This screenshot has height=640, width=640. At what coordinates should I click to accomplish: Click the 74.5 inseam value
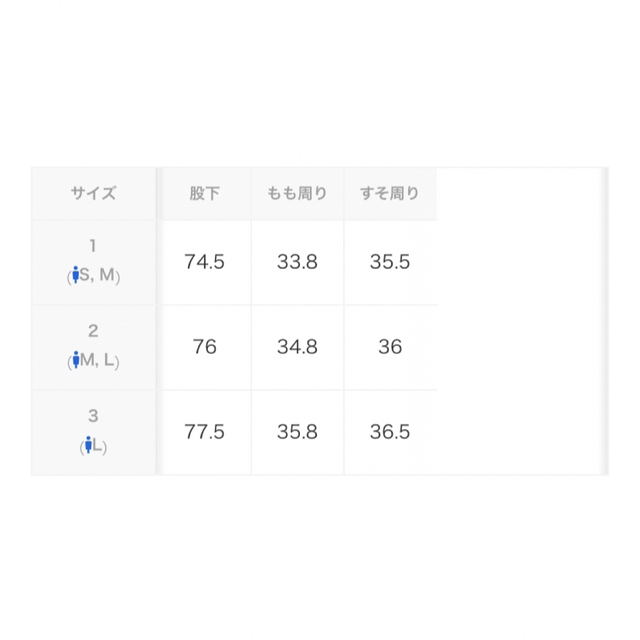point(204,262)
